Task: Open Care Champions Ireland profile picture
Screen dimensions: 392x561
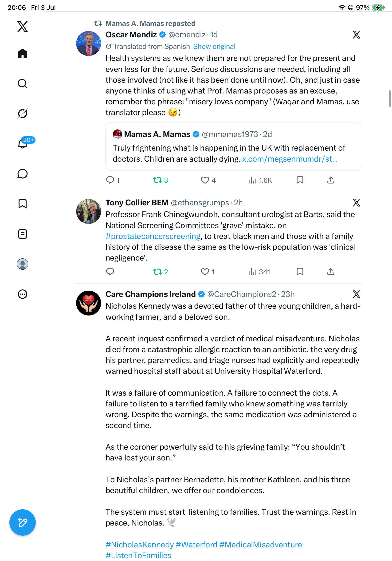Action: (88, 303)
